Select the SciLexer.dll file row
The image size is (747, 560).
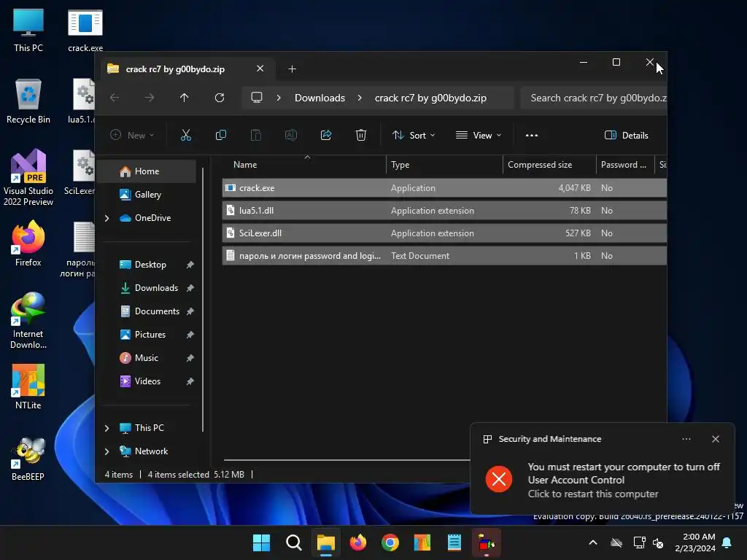[x=444, y=233]
